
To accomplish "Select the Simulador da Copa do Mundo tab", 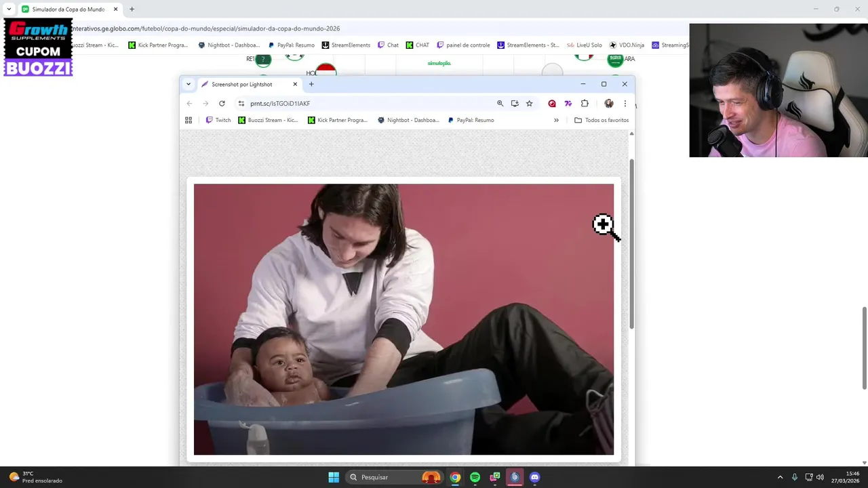I will 70,9.
